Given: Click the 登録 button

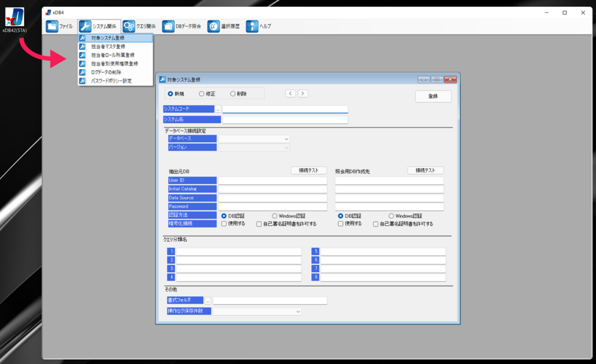Looking at the screenshot, I should point(433,96).
